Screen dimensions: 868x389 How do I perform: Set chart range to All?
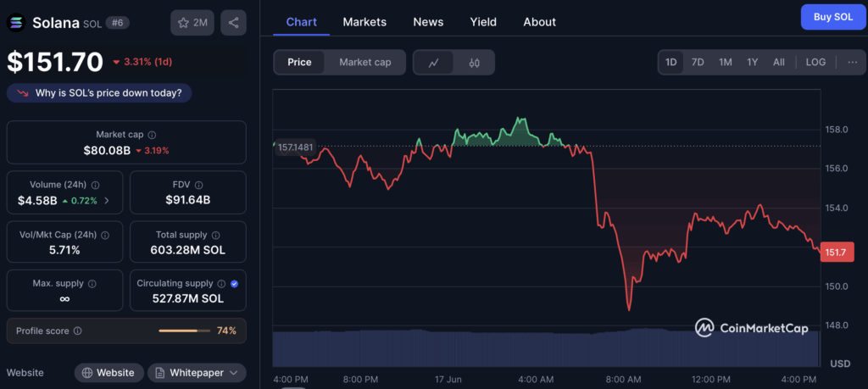pos(779,62)
